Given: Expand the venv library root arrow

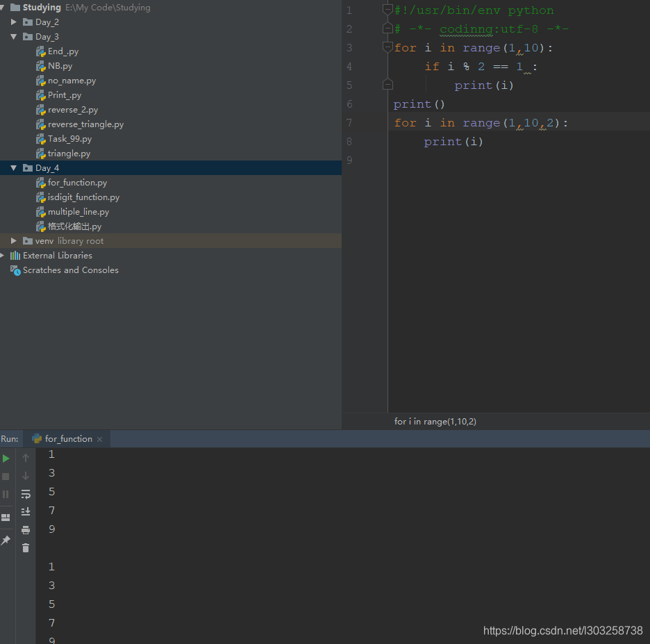Looking at the screenshot, I should tap(14, 240).
